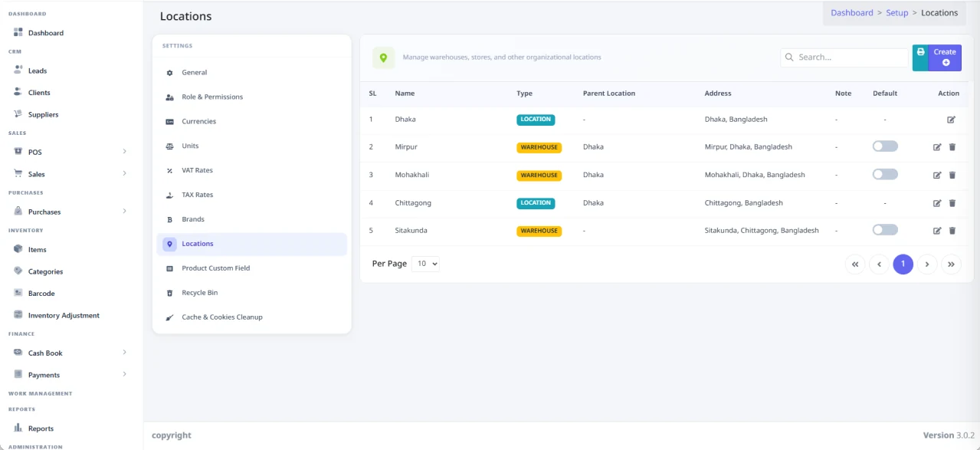Image resolution: width=980 pixels, height=450 pixels.
Task: Click the VAT Rates percent icon
Action: point(170,171)
